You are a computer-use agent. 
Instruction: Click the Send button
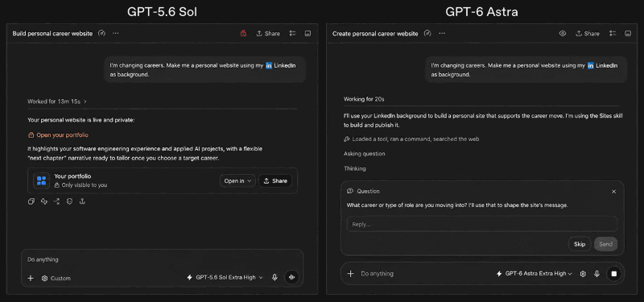(606, 244)
